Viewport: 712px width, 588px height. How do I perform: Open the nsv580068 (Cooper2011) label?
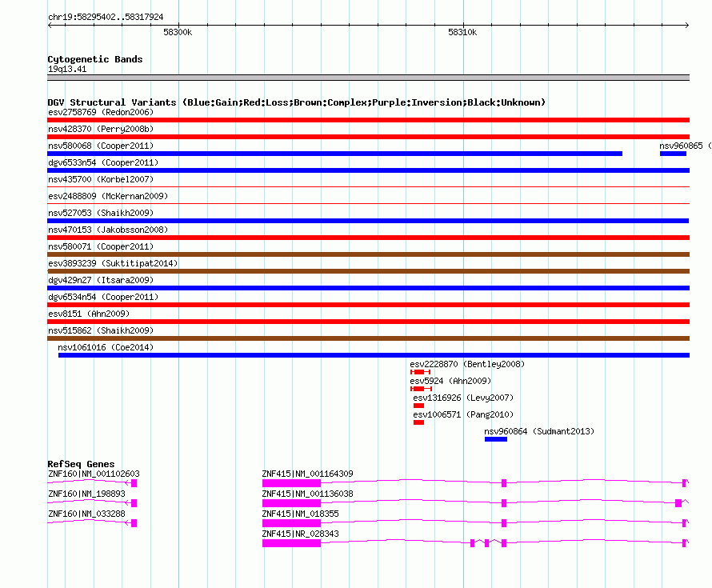click(101, 146)
